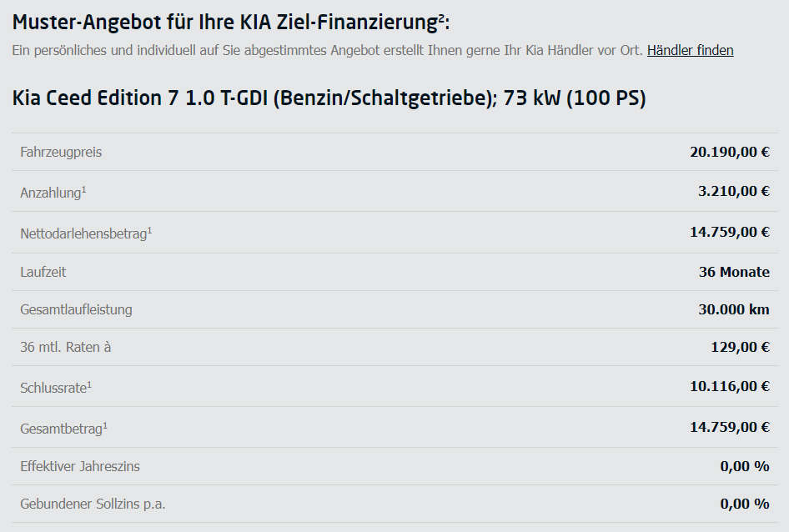Click the Anzahlung row label
Screen dimensions: 789x532
[x=53, y=193]
